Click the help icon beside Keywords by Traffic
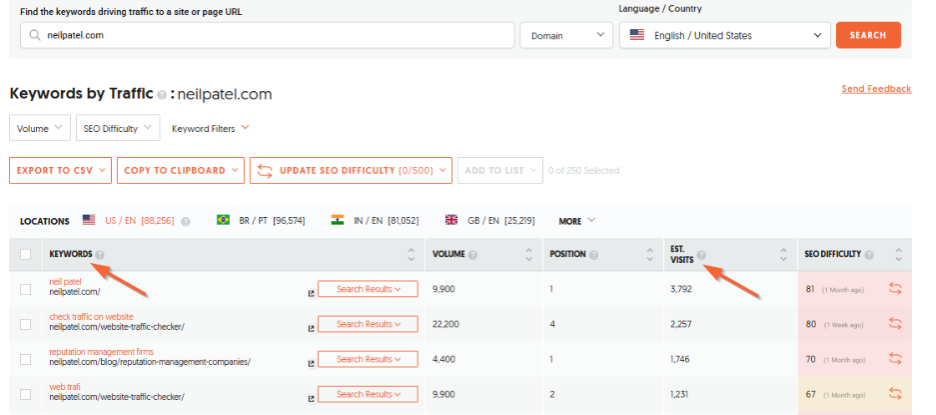 (x=162, y=95)
